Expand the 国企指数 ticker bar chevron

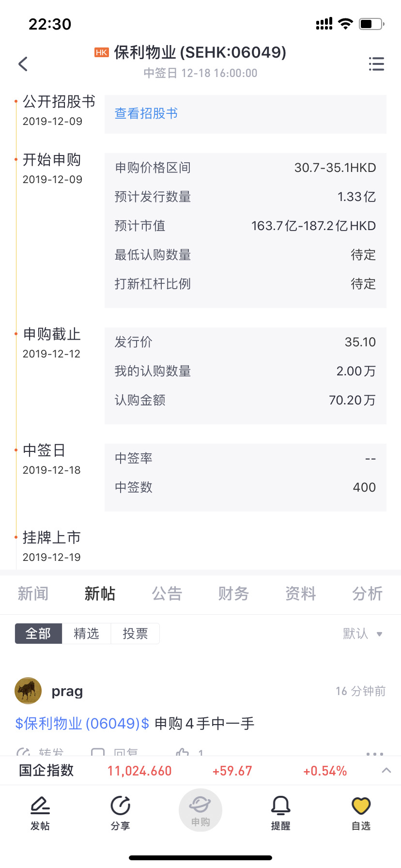point(386,770)
